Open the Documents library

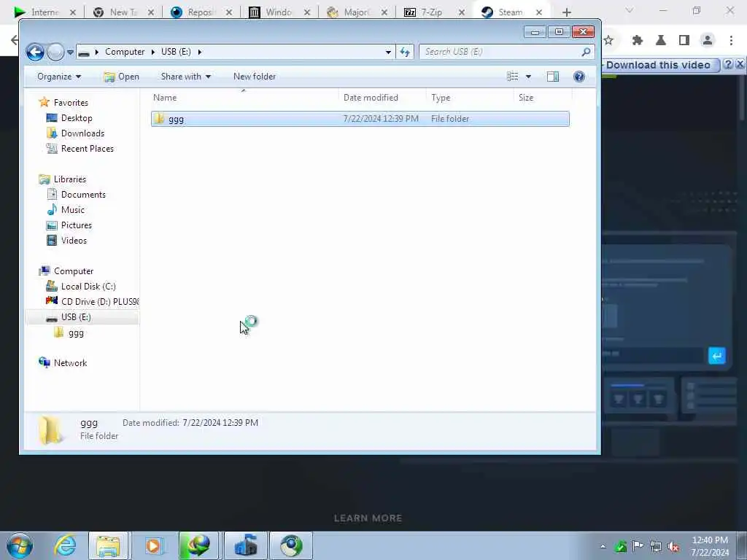tap(83, 194)
